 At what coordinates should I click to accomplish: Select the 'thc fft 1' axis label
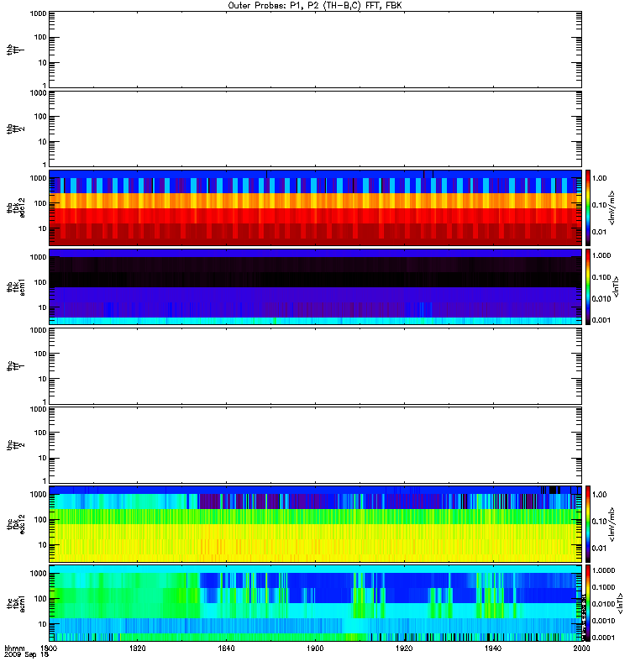(15, 366)
